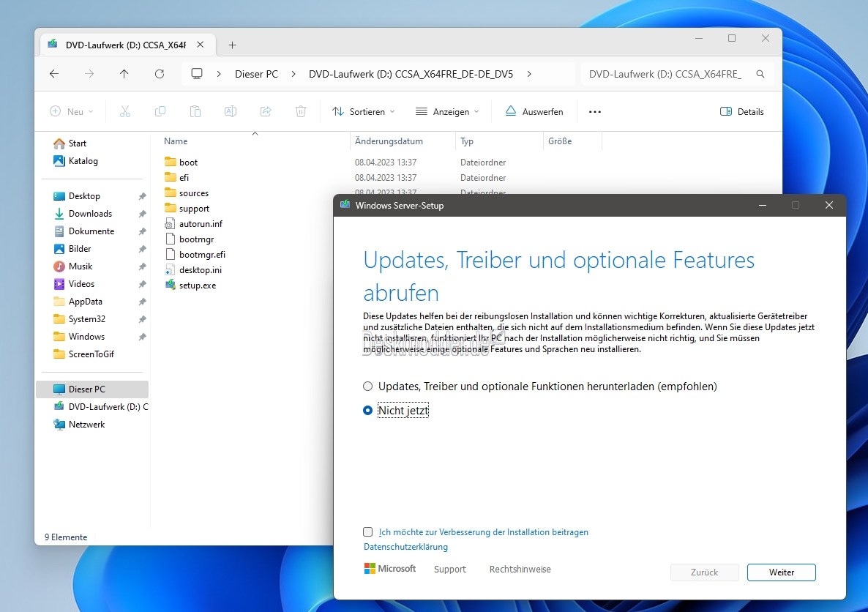Viewport: 868px width, 612px height.
Task: Select the DVD-Laufwerk (D:) Explorer tab
Action: click(x=126, y=45)
